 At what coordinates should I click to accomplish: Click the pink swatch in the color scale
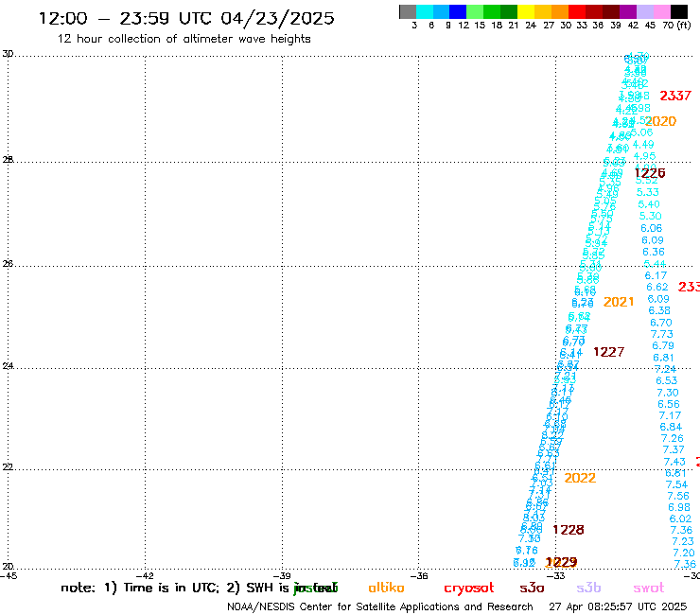[x=662, y=11]
